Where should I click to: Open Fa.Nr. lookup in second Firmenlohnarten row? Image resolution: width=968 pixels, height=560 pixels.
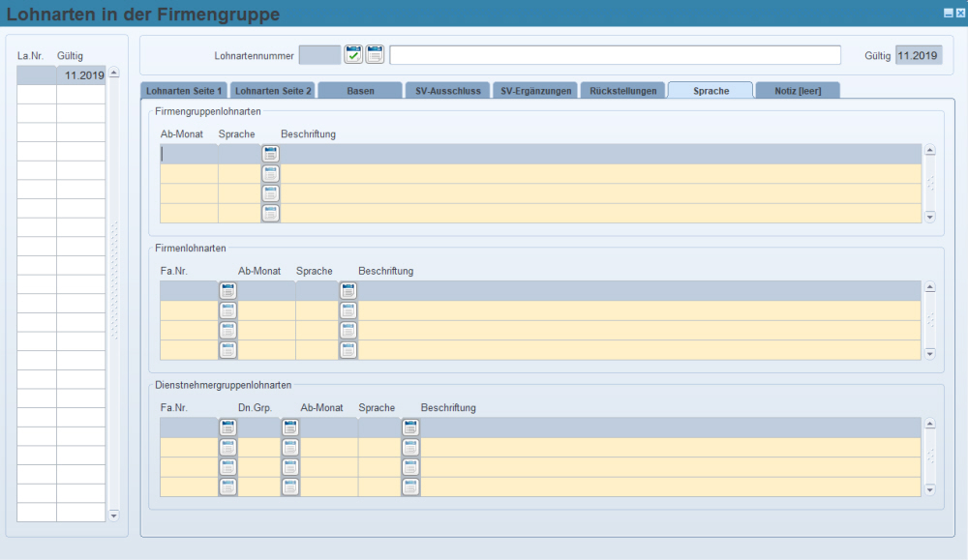tap(227, 310)
